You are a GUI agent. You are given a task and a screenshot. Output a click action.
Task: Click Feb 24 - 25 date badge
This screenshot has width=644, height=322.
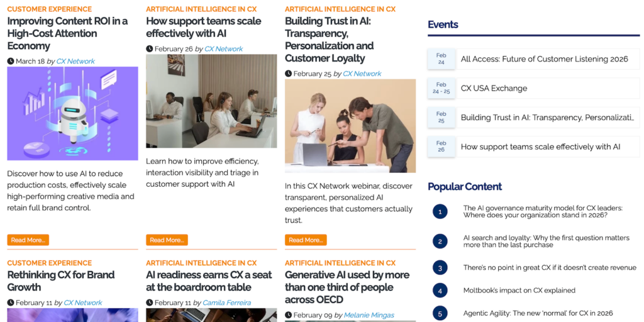click(x=441, y=88)
